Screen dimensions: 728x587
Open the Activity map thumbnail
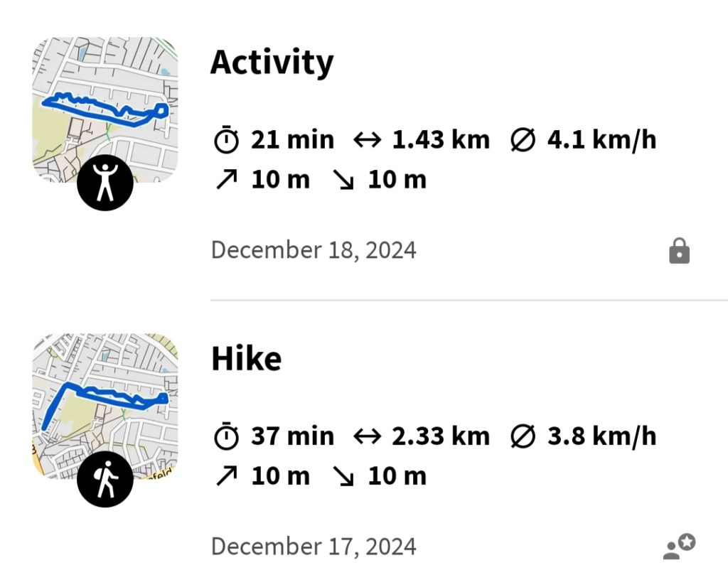pos(105,109)
